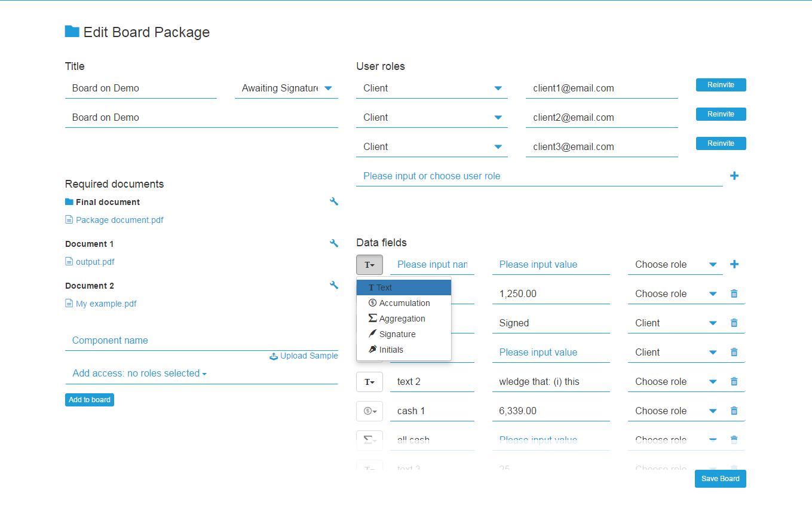Delete the cash 1 data field
Screen dimensions: 812x517
tap(734, 410)
